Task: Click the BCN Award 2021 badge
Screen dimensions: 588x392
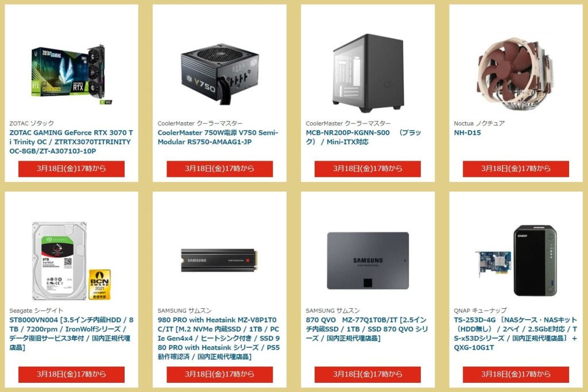Action: pyautogui.click(x=100, y=285)
